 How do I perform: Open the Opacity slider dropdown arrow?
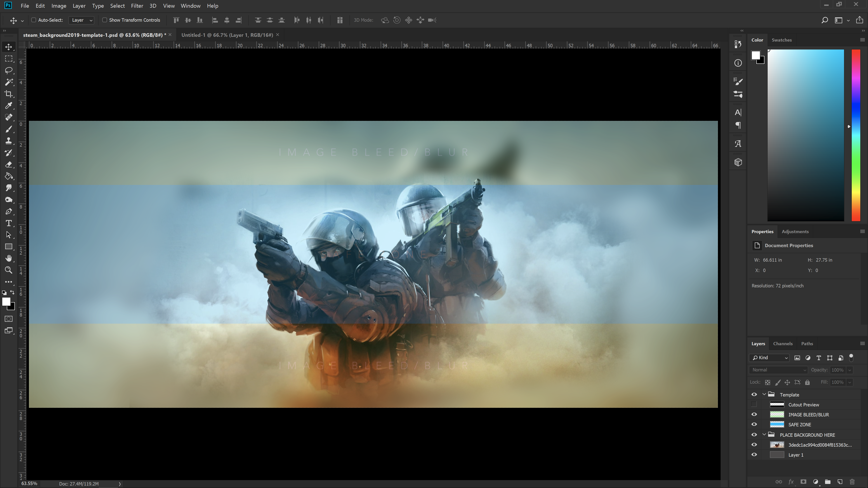point(850,370)
